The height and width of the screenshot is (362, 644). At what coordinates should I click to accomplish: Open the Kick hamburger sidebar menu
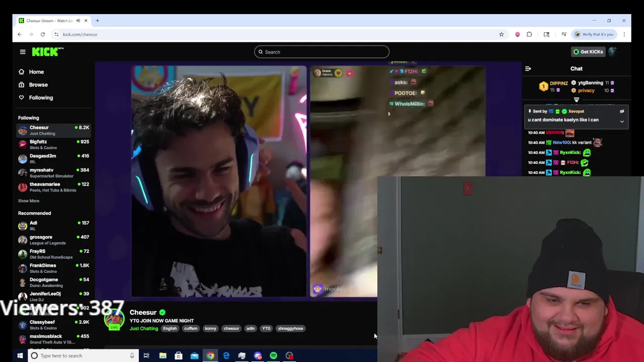pos(23,52)
